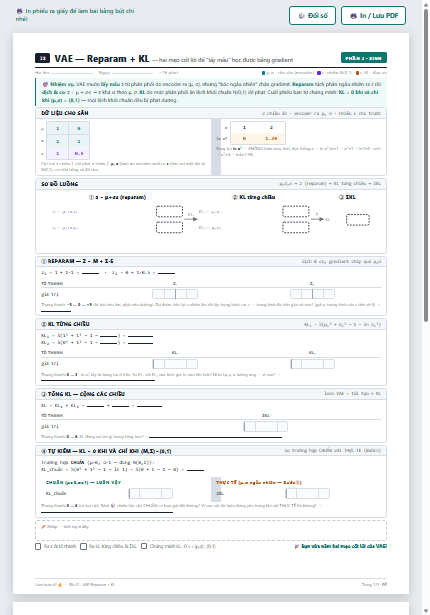
Task: Click the pencil icon in the Nháp scratch area
Action: point(44,526)
